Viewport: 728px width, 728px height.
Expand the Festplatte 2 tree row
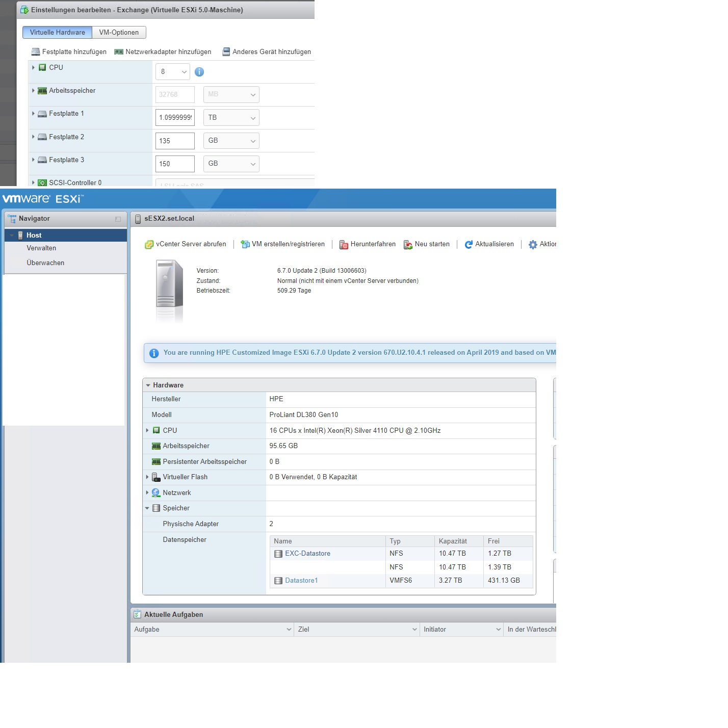[x=34, y=137]
